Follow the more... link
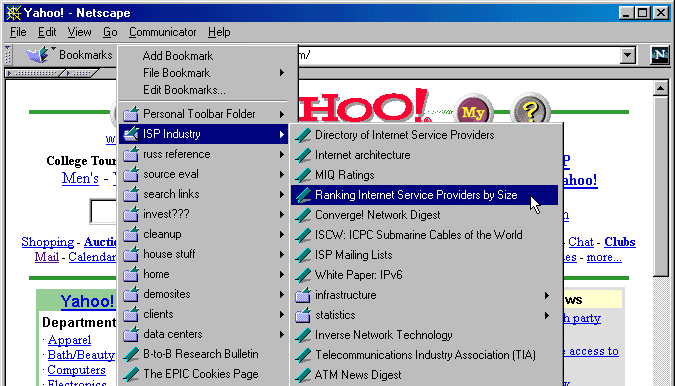 [x=604, y=257]
